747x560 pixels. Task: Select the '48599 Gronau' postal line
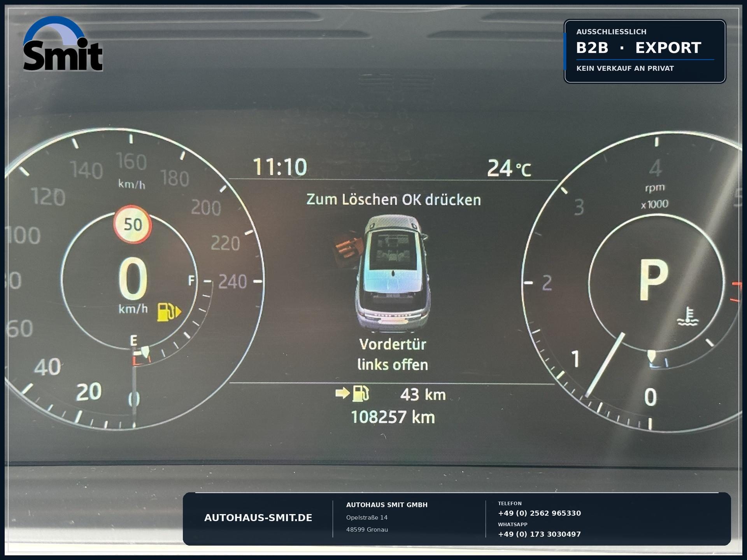pos(367,530)
